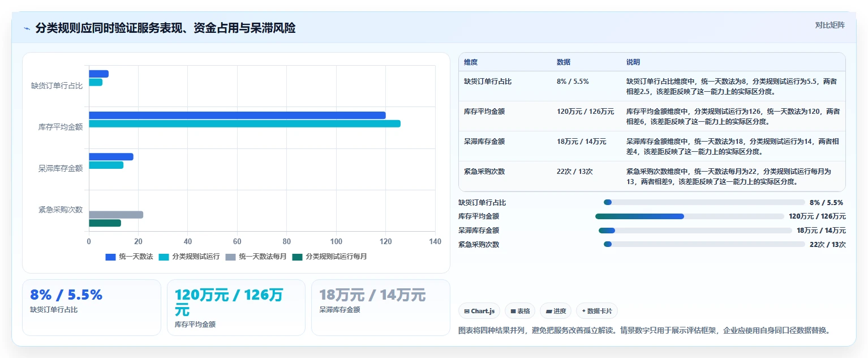
Task: Click the 分类规则试运行 bar for 库存平均金额
Action: (244, 123)
